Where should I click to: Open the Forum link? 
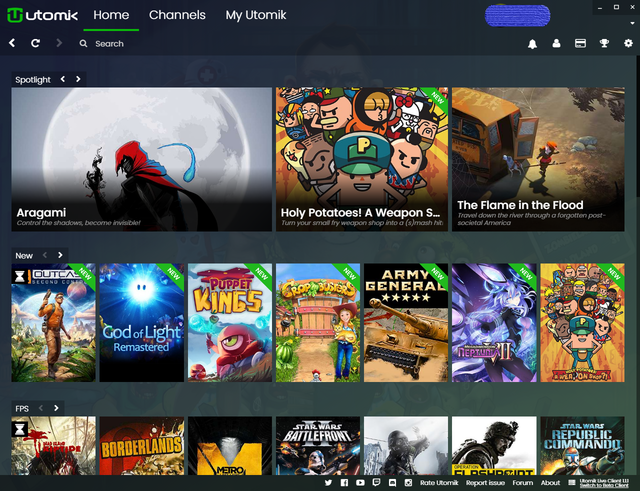click(523, 483)
